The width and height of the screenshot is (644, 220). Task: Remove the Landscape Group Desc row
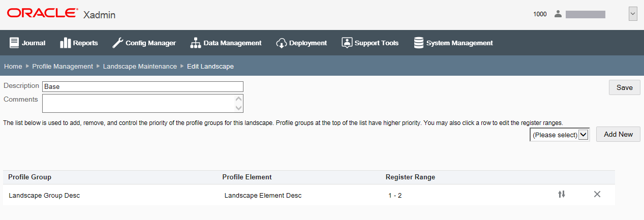[x=597, y=194]
